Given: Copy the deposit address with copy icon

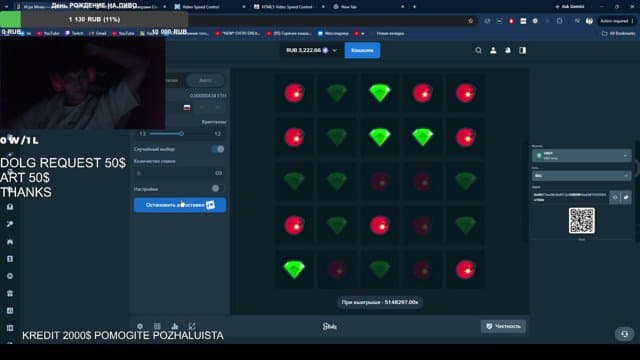Looking at the screenshot, I should (x=626, y=198).
